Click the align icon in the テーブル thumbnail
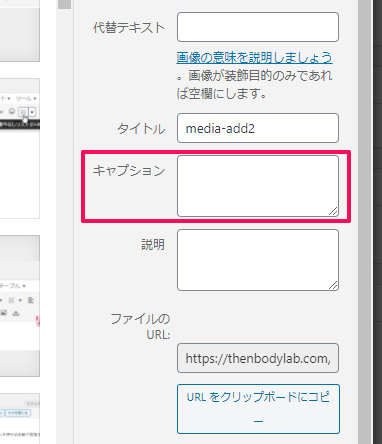 31,300
